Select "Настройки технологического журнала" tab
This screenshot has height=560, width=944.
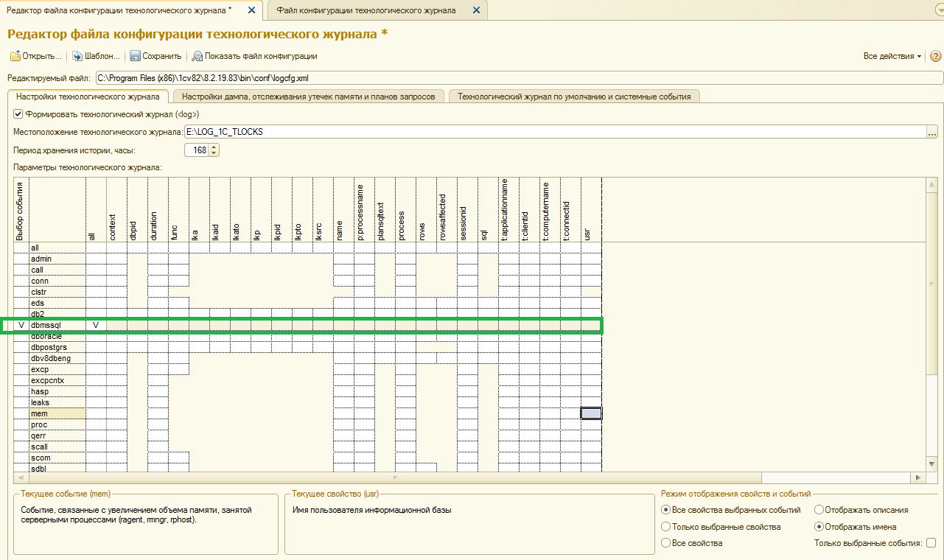(x=88, y=97)
